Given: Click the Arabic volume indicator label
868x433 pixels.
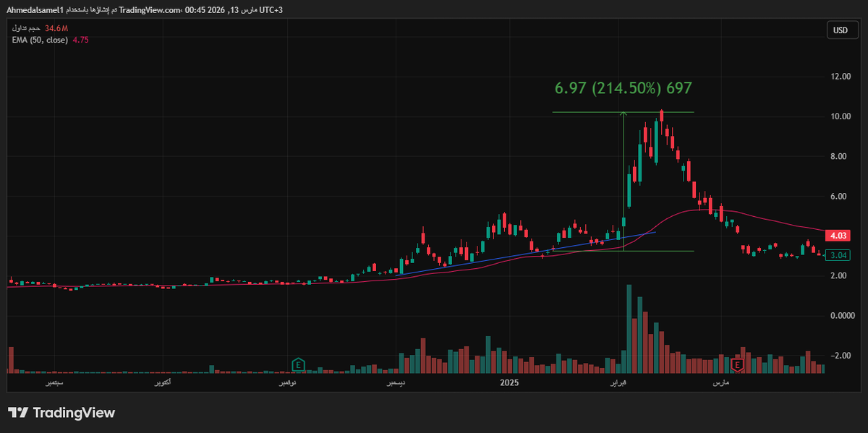Looking at the screenshot, I should coord(25,28).
